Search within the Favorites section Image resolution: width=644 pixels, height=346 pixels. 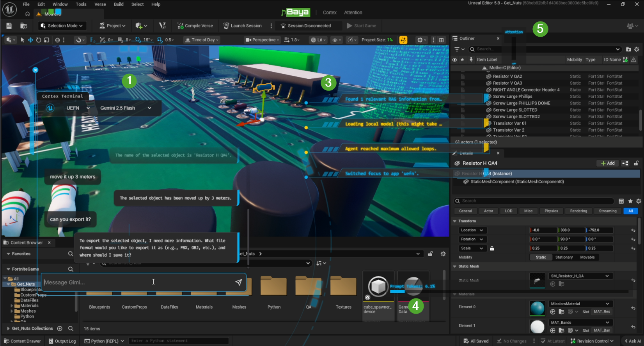71,254
